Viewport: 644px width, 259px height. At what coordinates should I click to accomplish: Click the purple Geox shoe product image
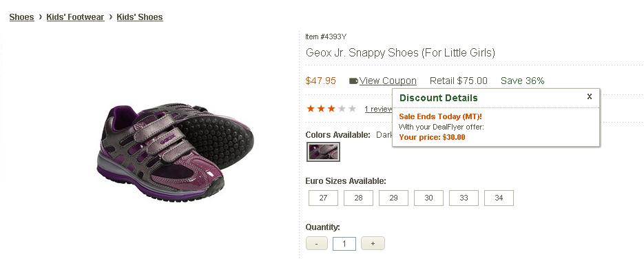click(176, 151)
